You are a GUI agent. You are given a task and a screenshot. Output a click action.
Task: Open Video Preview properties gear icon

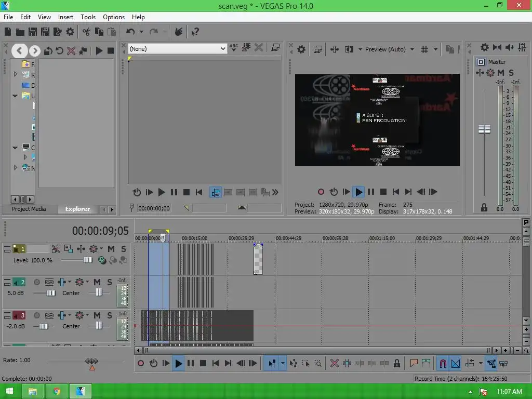pyautogui.click(x=301, y=49)
